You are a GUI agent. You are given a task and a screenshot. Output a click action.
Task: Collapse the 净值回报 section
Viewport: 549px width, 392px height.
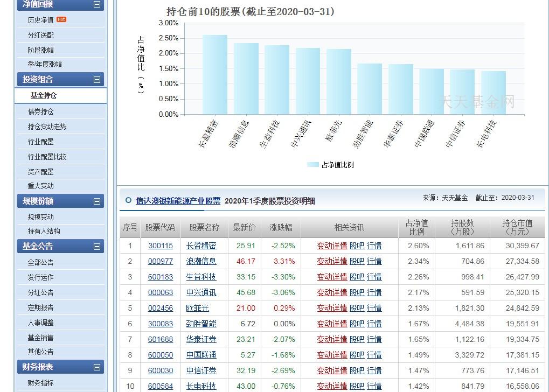(97, 4)
